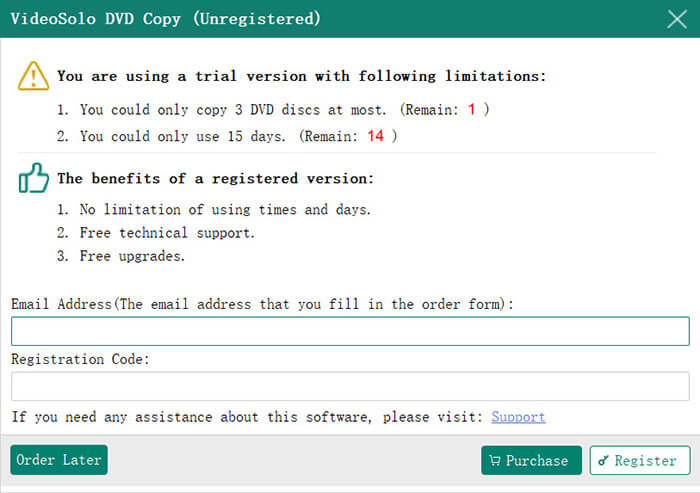This screenshot has height=493, width=700.
Task: Close the VideoSolo DVD Copy dialog
Action: click(677, 19)
